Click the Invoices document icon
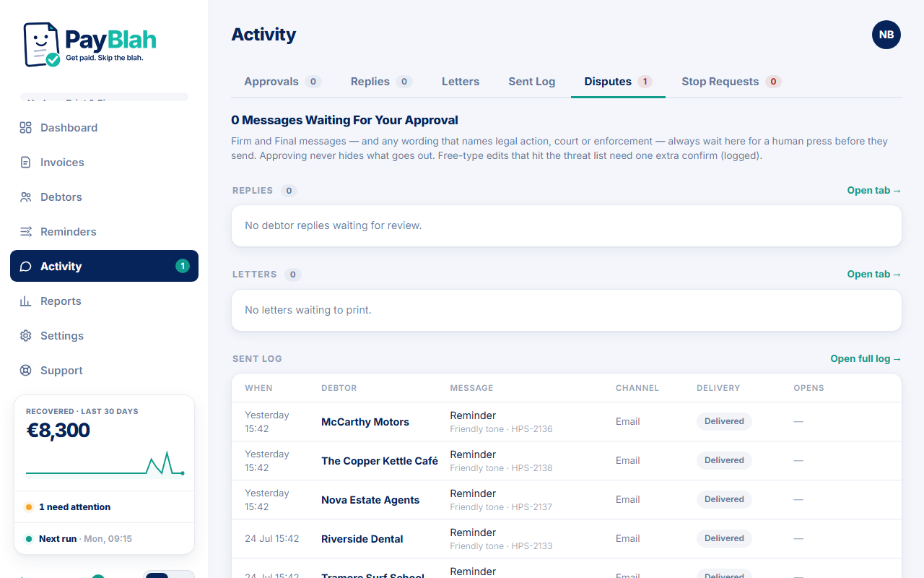Viewport: 924px width, 578px height. pyautogui.click(x=26, y=163)
